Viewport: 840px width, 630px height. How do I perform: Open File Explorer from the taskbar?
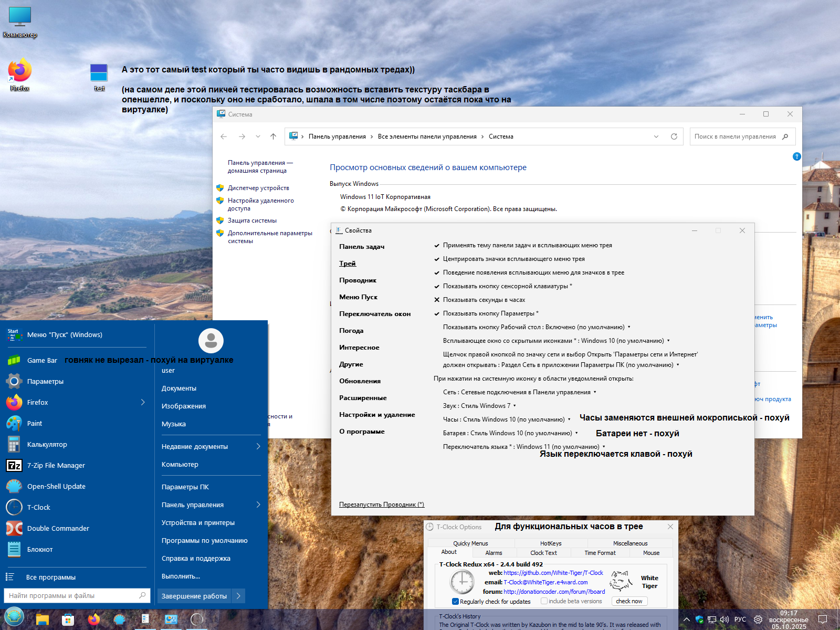43,619
